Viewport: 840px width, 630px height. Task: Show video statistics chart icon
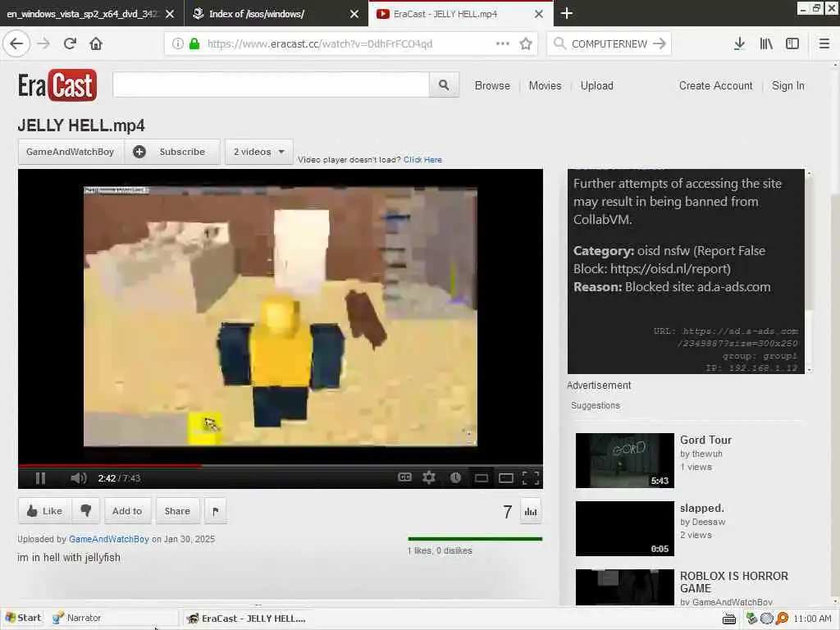click(x=531, y=511)
